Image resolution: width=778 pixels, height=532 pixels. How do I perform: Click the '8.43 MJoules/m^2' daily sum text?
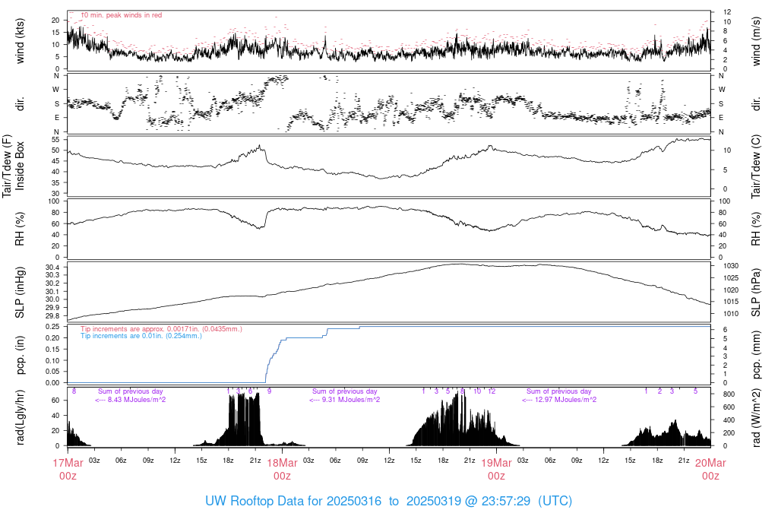[x=137, y=400]
